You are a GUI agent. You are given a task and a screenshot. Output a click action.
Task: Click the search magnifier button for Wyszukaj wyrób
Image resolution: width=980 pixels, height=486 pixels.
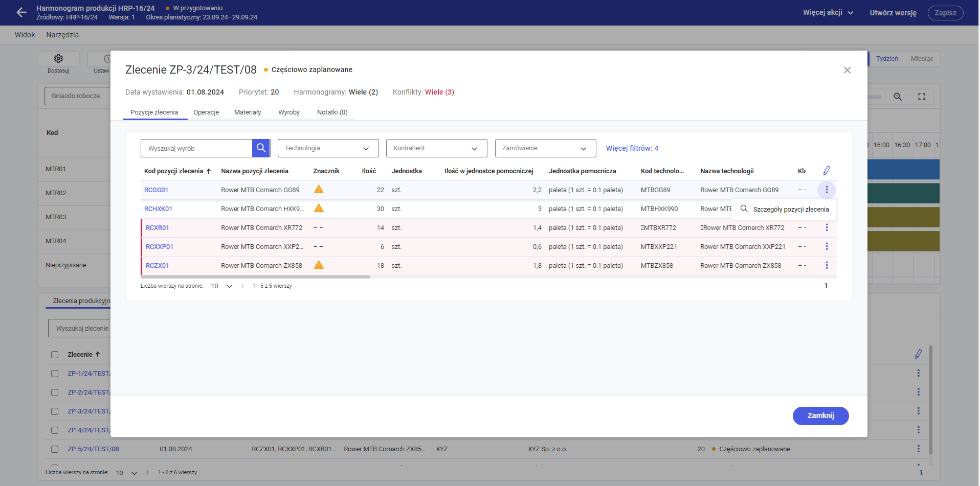261,148
